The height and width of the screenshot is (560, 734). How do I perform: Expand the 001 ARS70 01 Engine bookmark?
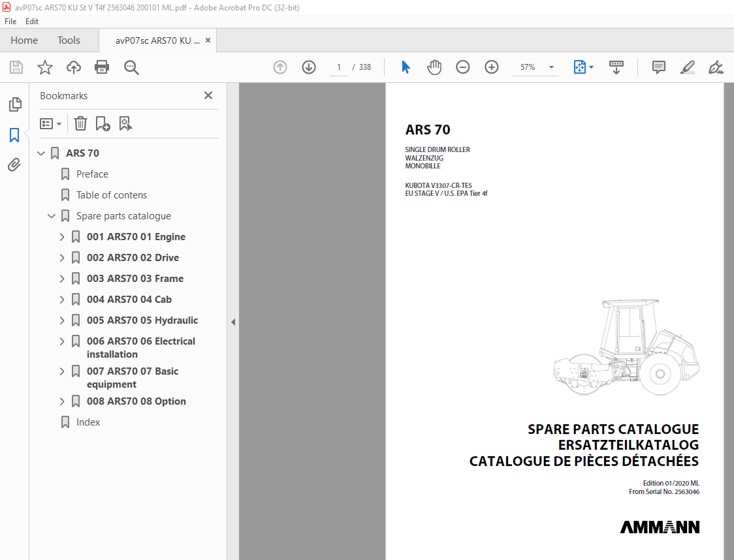(x=62, y=237)
